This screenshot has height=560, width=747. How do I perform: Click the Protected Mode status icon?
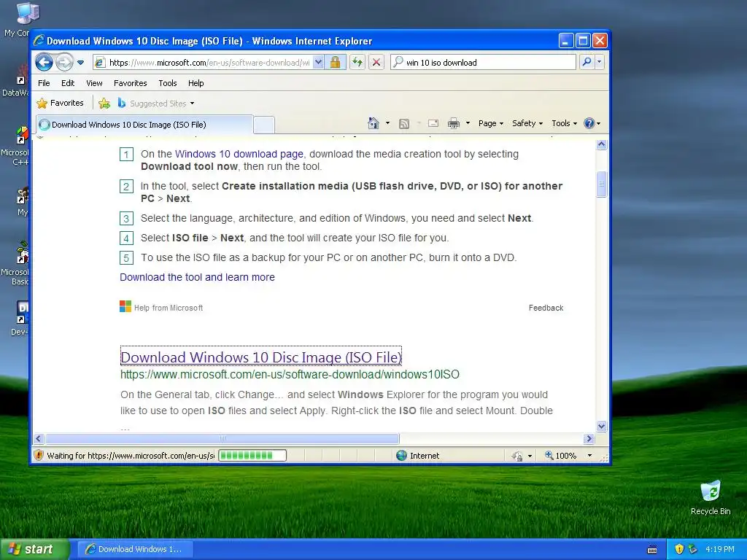point(517,456)
